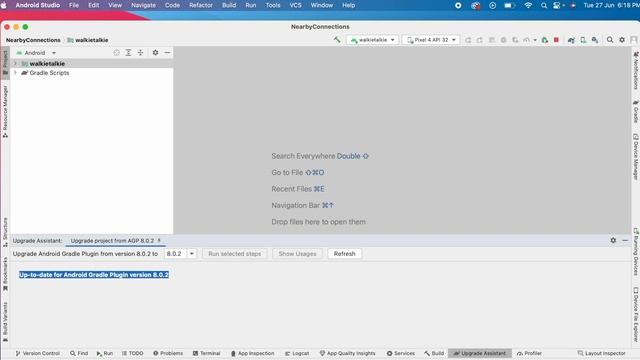Open the SDK Manager toolbar icon
The image size is (640, 360).
tap(595, 40)
